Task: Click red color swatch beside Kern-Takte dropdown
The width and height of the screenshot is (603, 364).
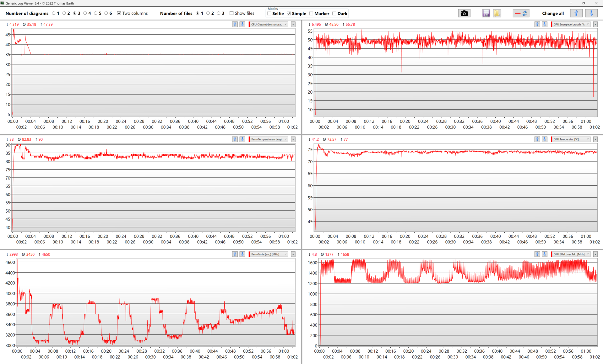Action: (x=249, y=254)
